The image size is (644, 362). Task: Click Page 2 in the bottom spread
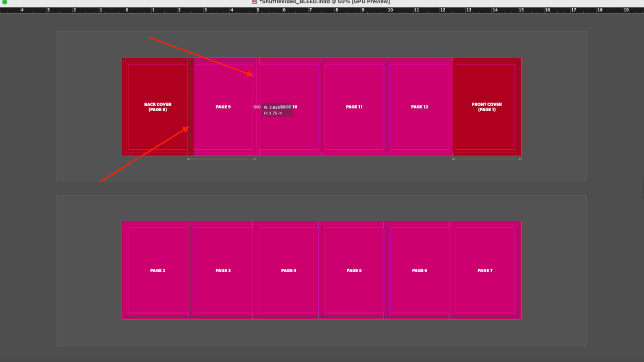click(157, 270)
